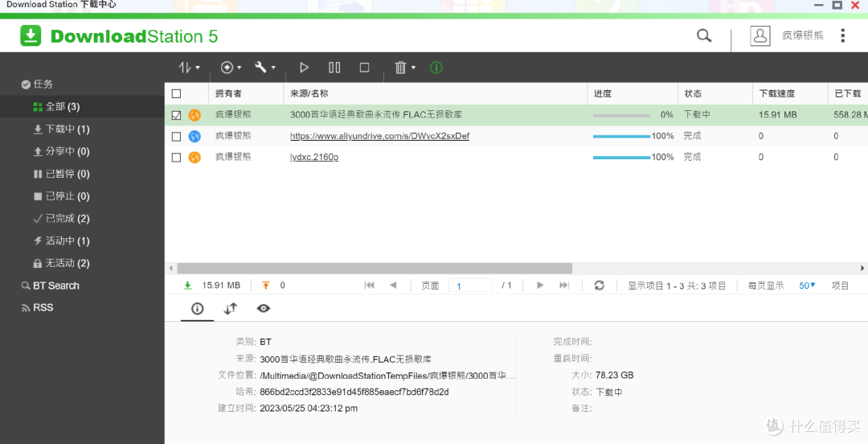The image size is (868, 444).
Task: Click the stop task square button
Action: [x=364, y=68]
